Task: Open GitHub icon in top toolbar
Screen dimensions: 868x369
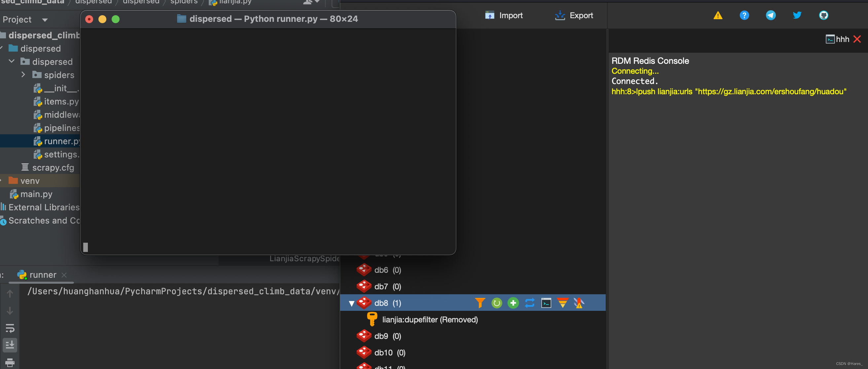Action: pyautogui.click(x=823, y=15)
